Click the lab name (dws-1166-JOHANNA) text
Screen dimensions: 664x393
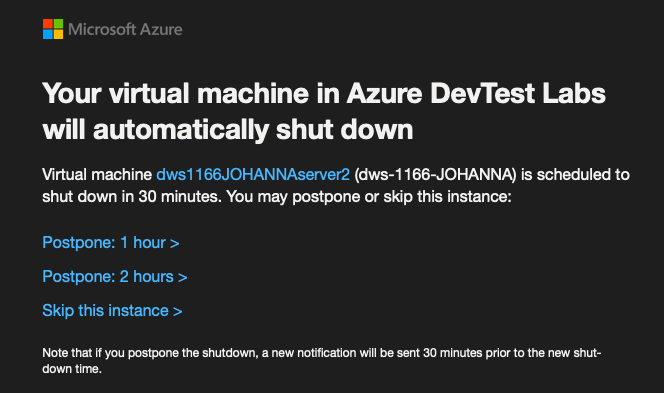point(435,174)
